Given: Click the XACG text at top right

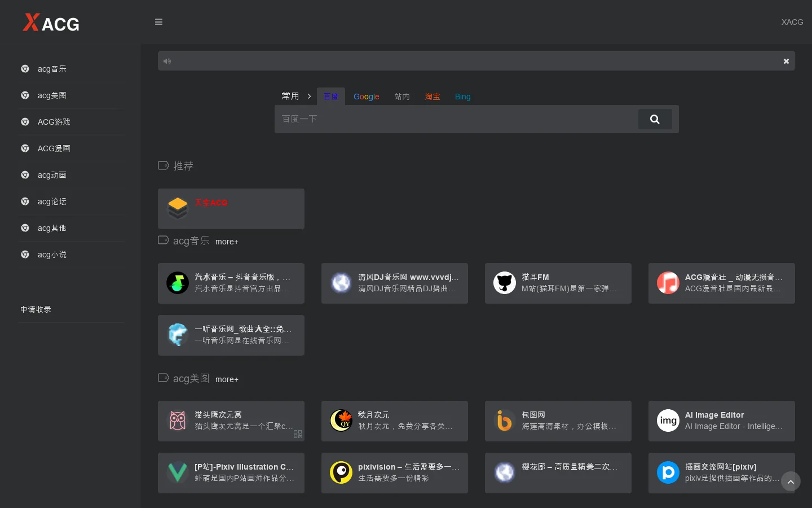Looking at the screenshot, I should 792,22.
